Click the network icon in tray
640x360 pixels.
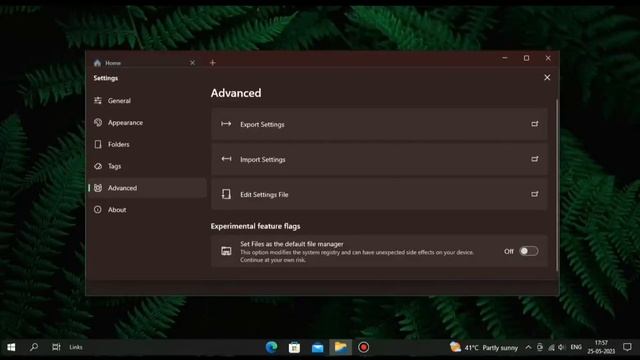pos(551,347)
